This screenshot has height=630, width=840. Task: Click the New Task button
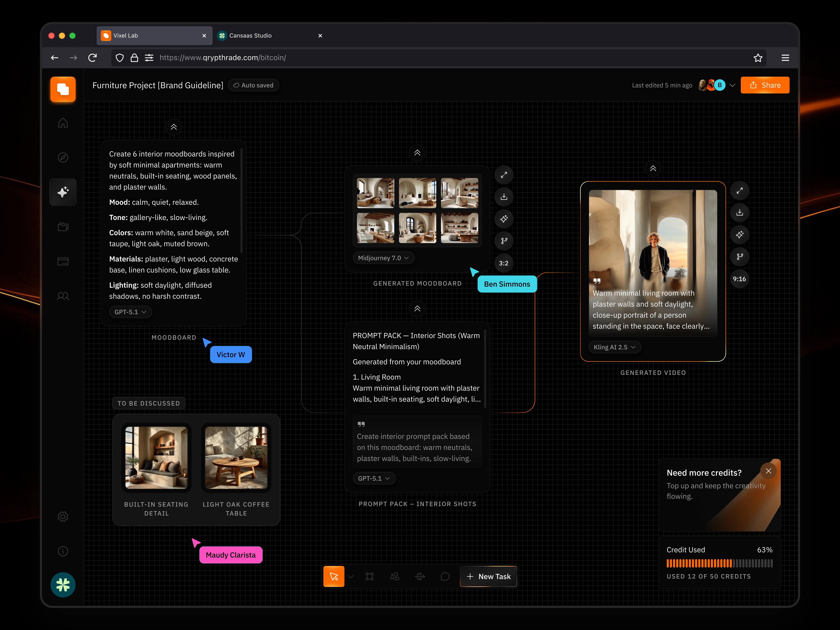click(488, 576)
